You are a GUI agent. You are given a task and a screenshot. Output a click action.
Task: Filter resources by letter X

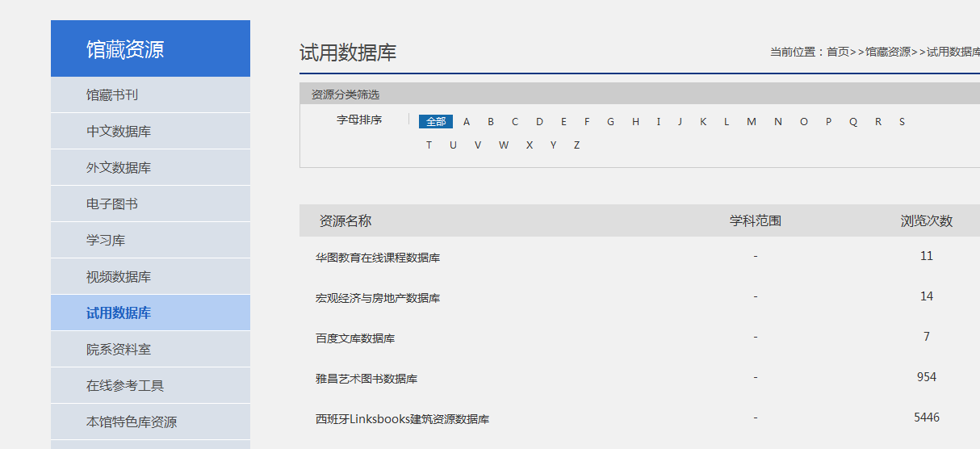coord(530,145)
